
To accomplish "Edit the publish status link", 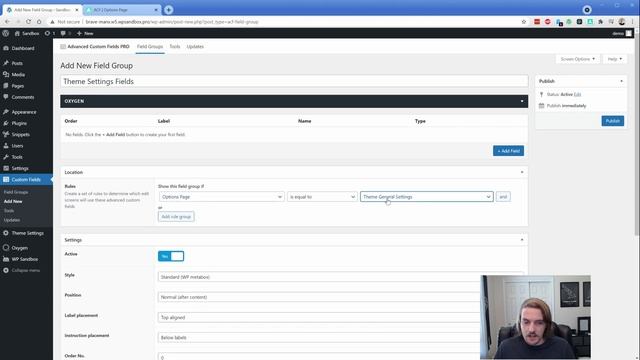I will (x=577, y=94).
